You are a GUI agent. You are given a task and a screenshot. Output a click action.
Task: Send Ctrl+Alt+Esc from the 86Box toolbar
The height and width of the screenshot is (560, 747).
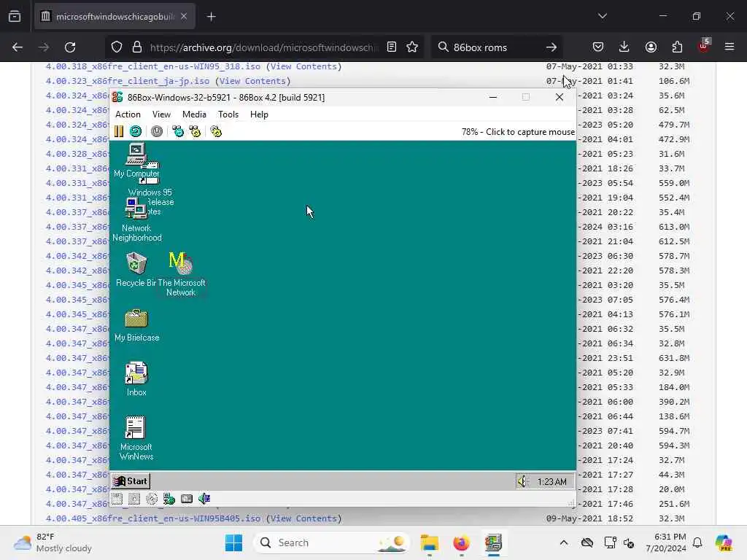point(195,131)
